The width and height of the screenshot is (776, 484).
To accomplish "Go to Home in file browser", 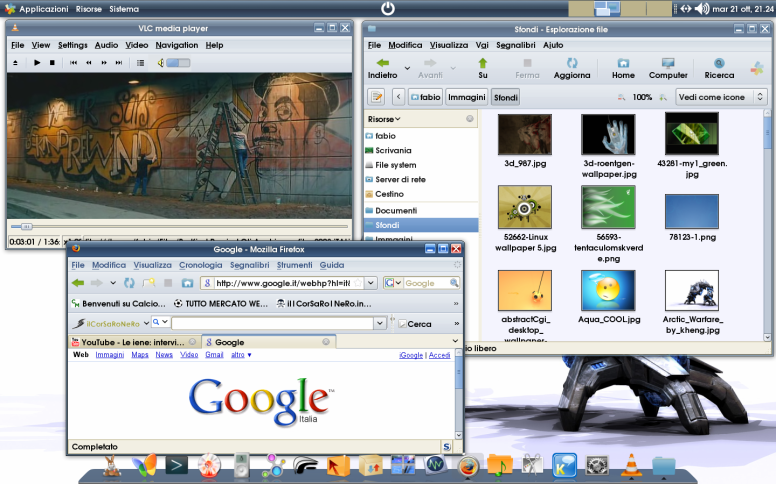I will (x=623, y=68).
